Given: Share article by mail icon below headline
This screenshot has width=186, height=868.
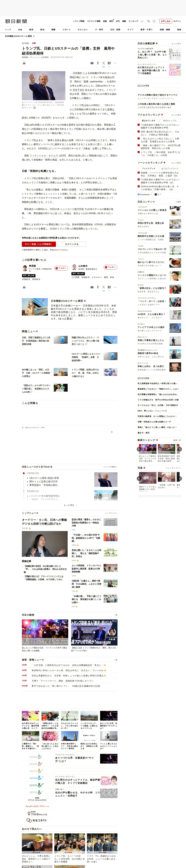Looking at the screenshot, I should click(x=92, y=63).
